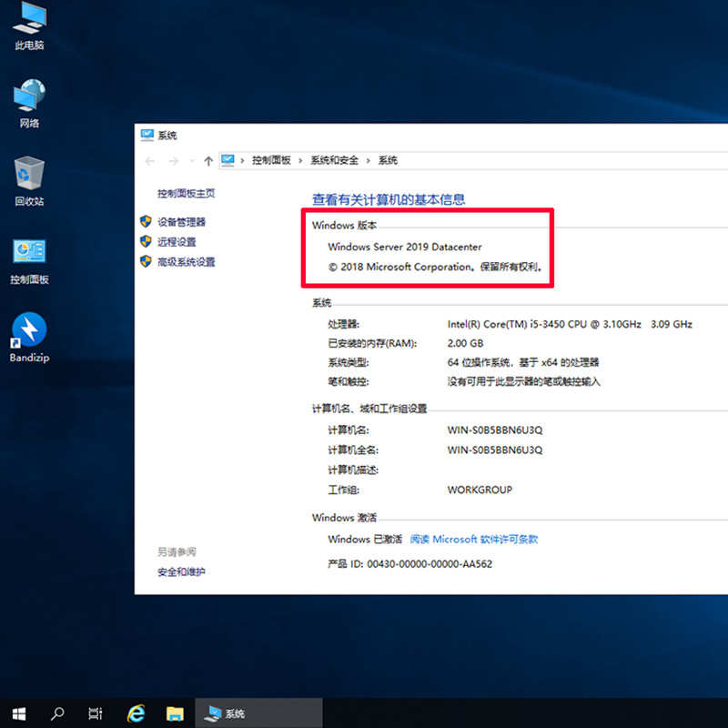Click the 系统 breadcrumb item
The image size is (728, 728).
coord(388,160)
